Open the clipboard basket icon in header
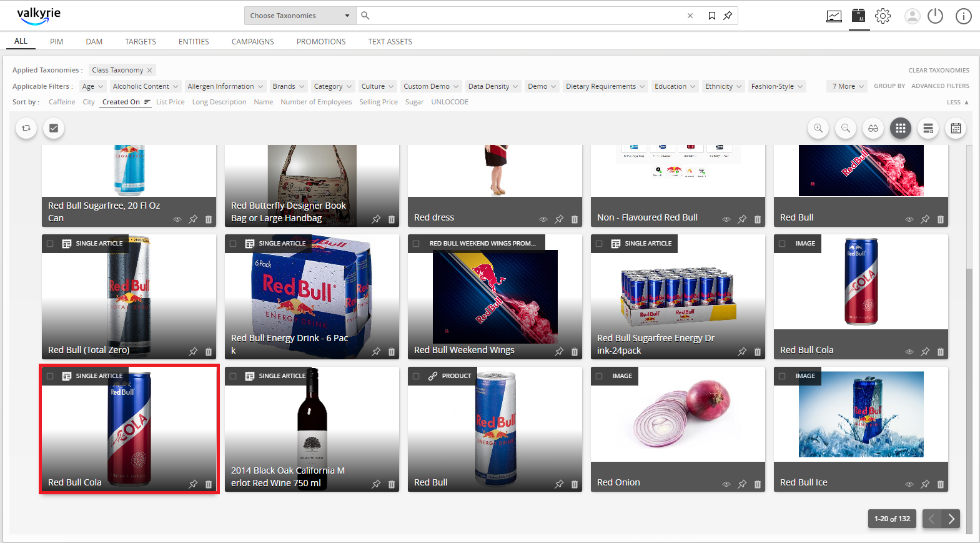The image size is (980, 543). (x=859, y=16)
